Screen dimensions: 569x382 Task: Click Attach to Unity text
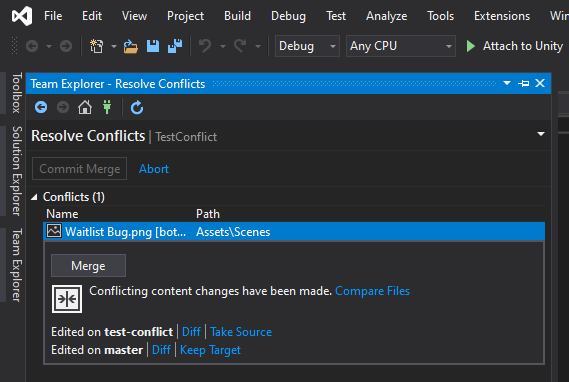pos(523,46)
